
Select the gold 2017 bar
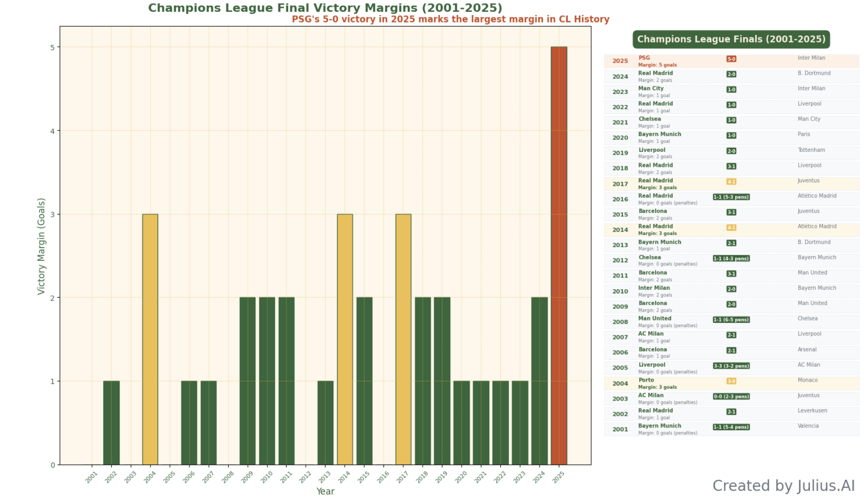(x=403, y=339)
